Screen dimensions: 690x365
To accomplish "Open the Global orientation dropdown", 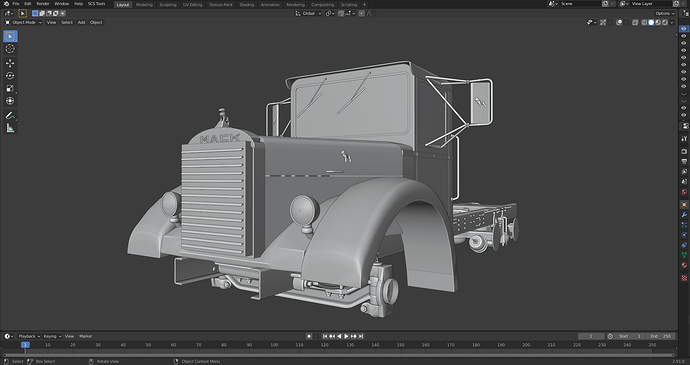I will (x=308, y=14).
